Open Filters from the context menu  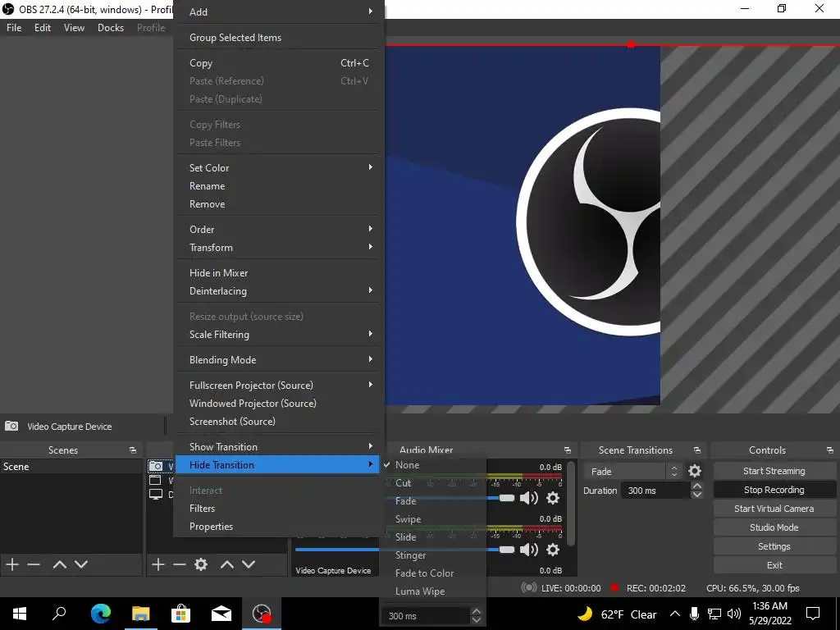[279, 509]
